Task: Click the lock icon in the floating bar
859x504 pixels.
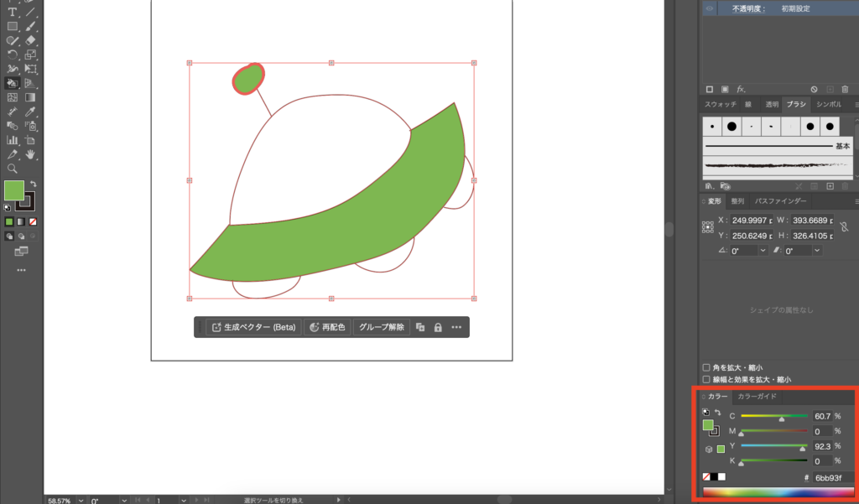Action: (x=438, y=327)
